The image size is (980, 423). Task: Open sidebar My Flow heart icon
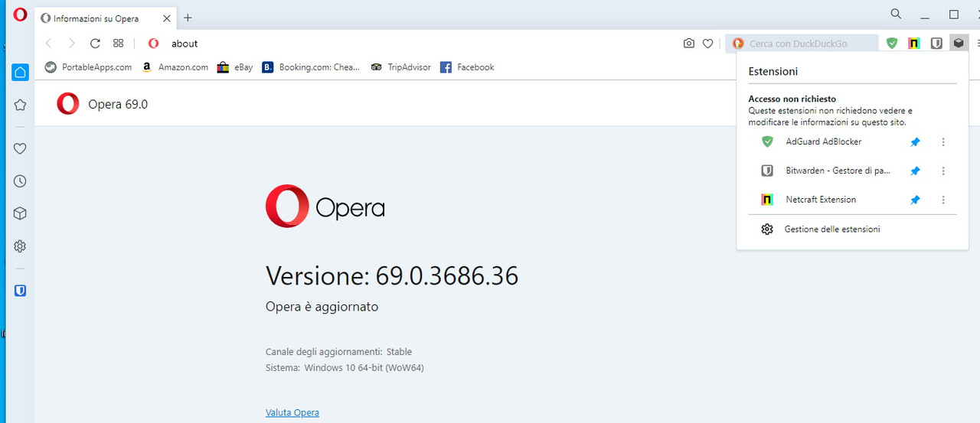click(x=20, y=148)
